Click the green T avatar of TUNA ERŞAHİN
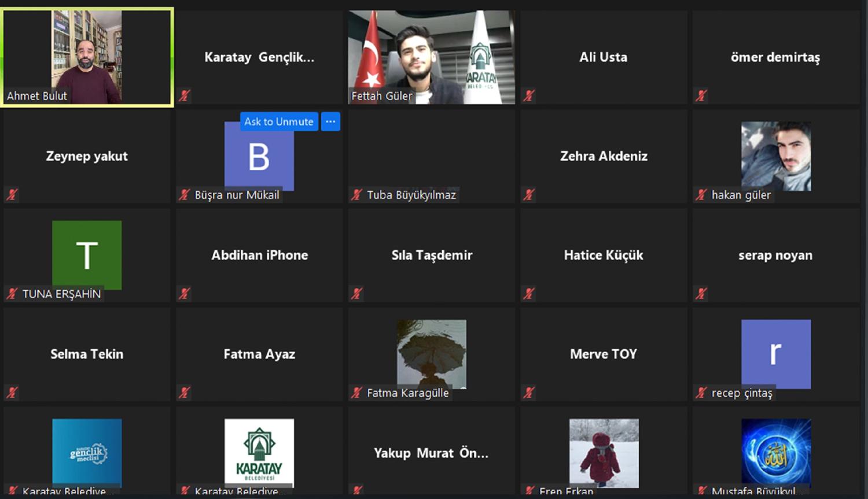868x499 pixels. click(87, 255)
